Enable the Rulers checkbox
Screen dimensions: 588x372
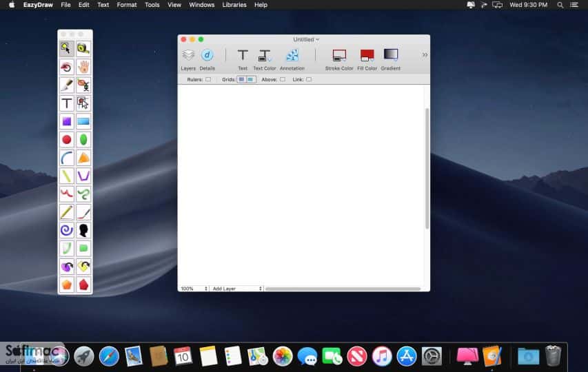pos(208,79)
